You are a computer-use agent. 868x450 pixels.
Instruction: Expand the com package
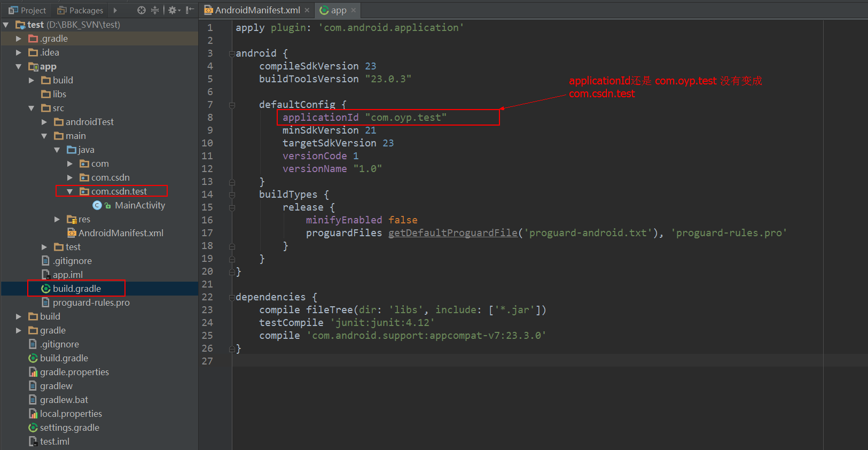click(70, 164)
